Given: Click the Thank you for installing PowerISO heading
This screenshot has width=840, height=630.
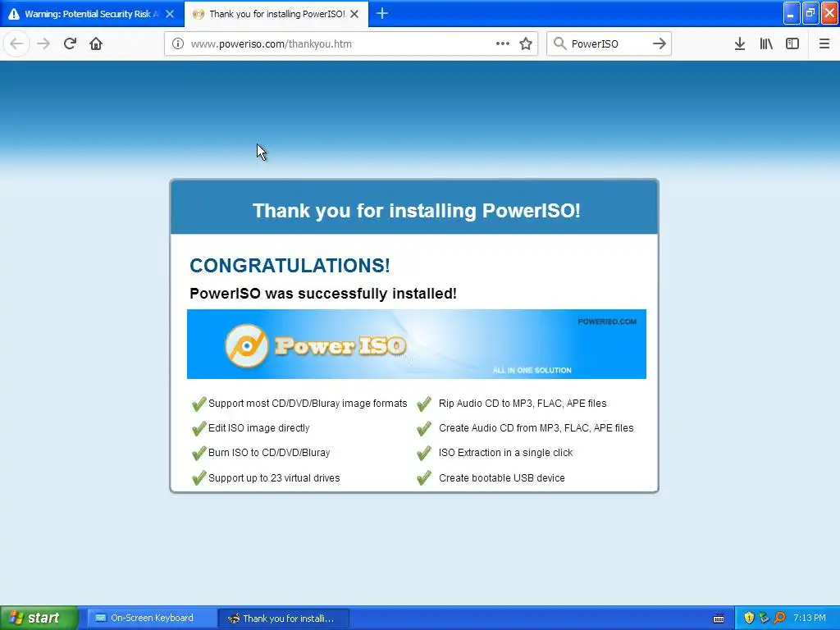Looking at the screenshot, I should [x=416, y=211].
